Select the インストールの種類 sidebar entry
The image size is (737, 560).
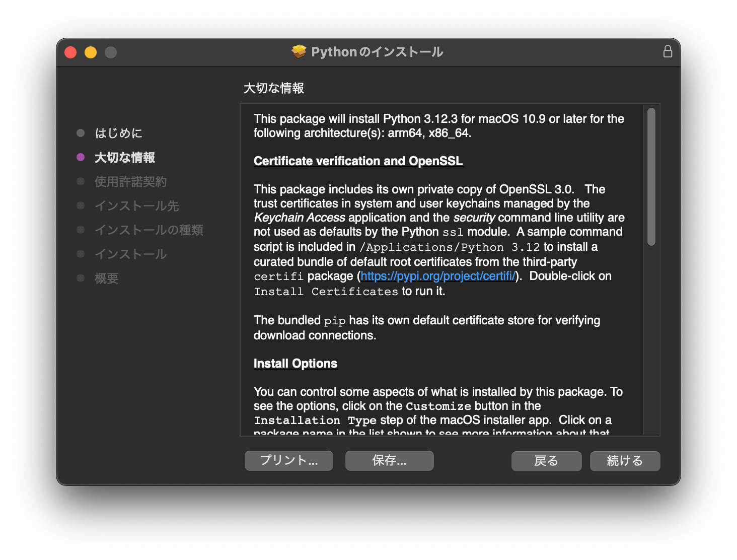(149, 230)
